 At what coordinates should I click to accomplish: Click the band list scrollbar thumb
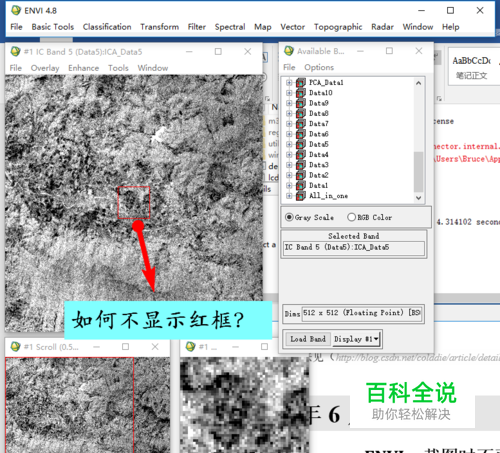click(419, 172)
